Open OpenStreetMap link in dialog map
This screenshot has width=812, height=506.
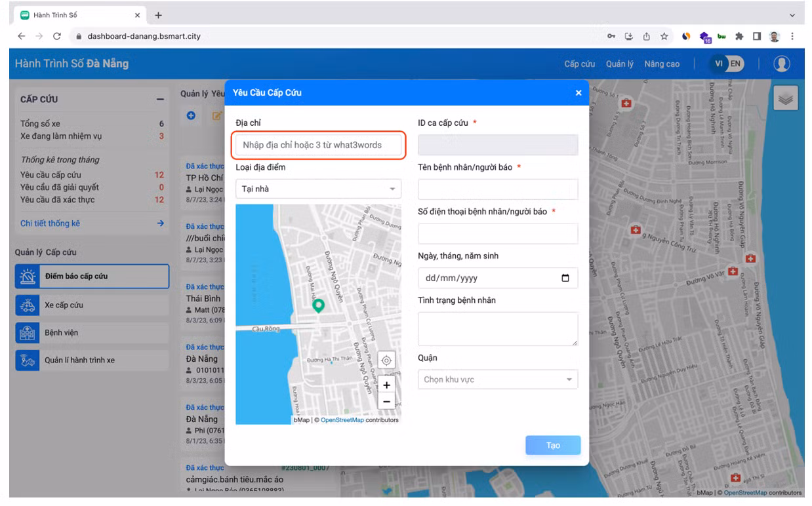(x=342, y=420)
